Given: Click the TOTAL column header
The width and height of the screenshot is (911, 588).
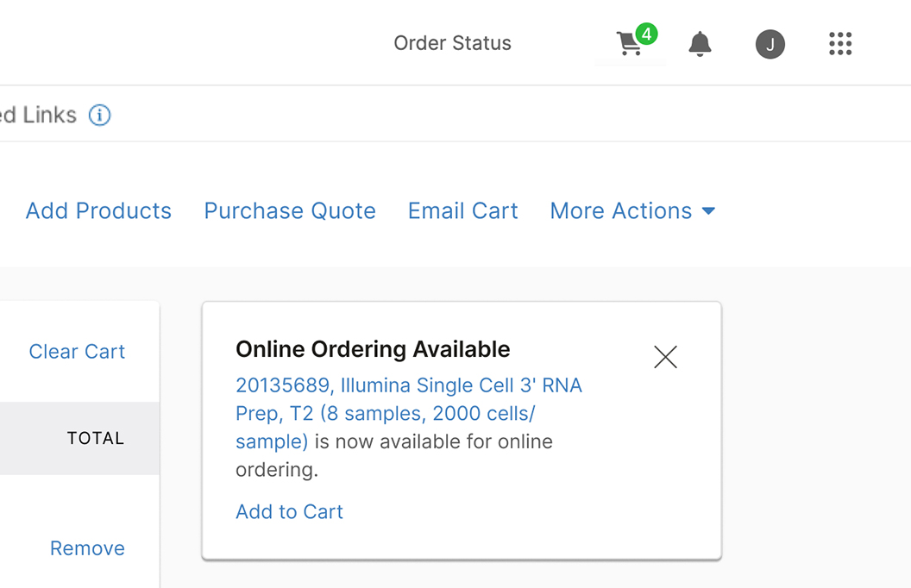Looking at the screenshot, I should tap(96, 438).
